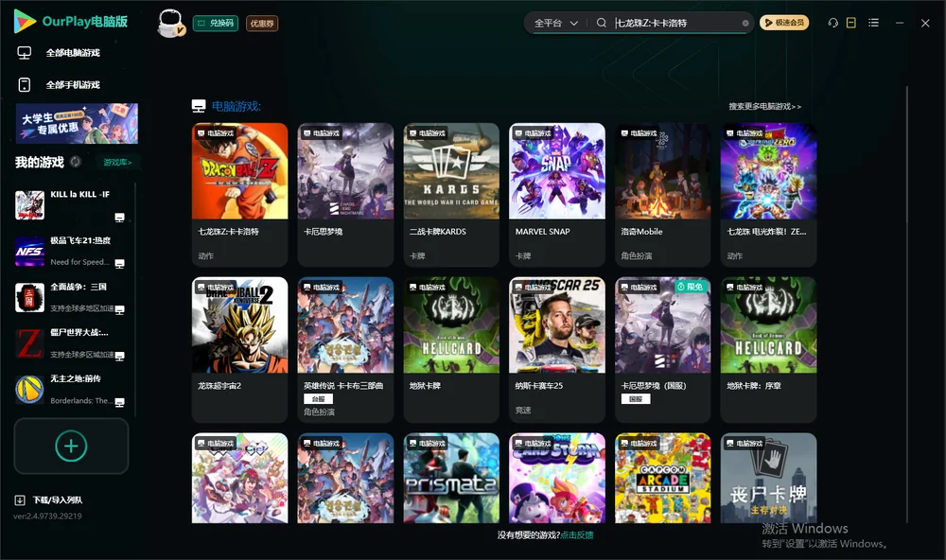This screenshot has width=946, height=560.
Task: Click the search magnifier icon
Action: 601,23
